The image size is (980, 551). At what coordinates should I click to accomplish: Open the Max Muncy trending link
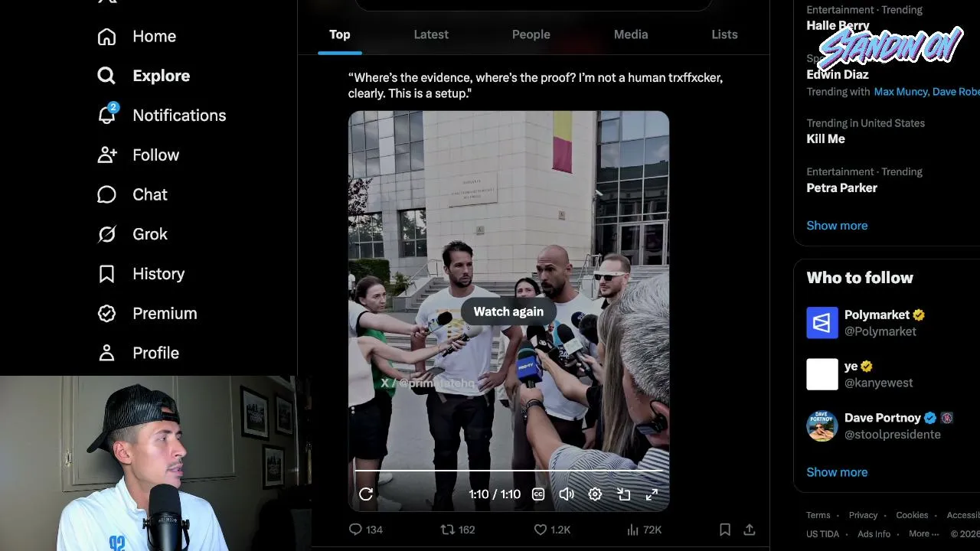[x=902, y=92]
